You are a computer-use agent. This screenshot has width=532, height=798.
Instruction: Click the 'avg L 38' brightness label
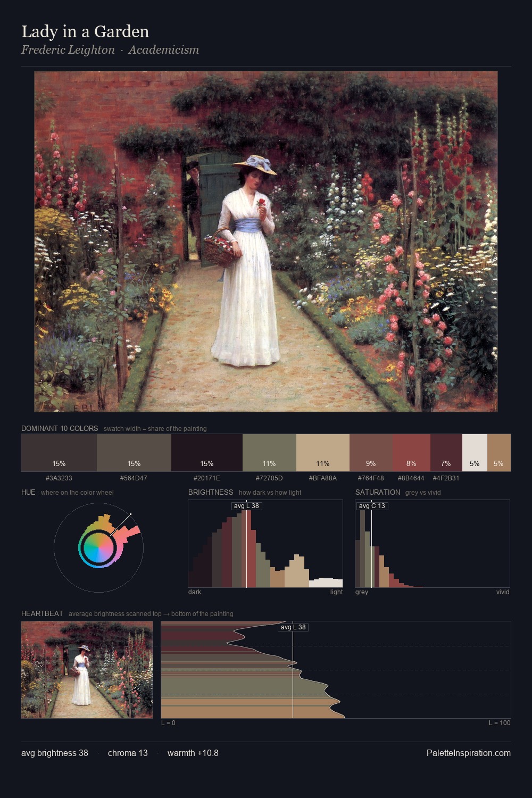click(x=246, y=506)
